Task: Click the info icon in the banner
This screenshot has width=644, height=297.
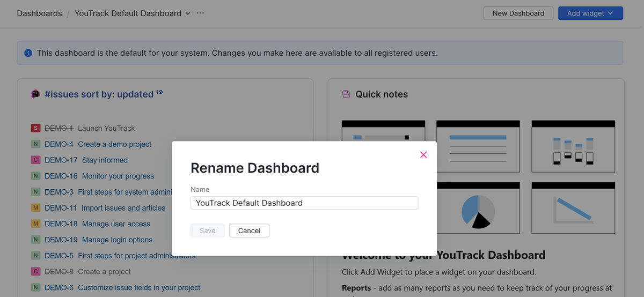Action: click(28, 53)
